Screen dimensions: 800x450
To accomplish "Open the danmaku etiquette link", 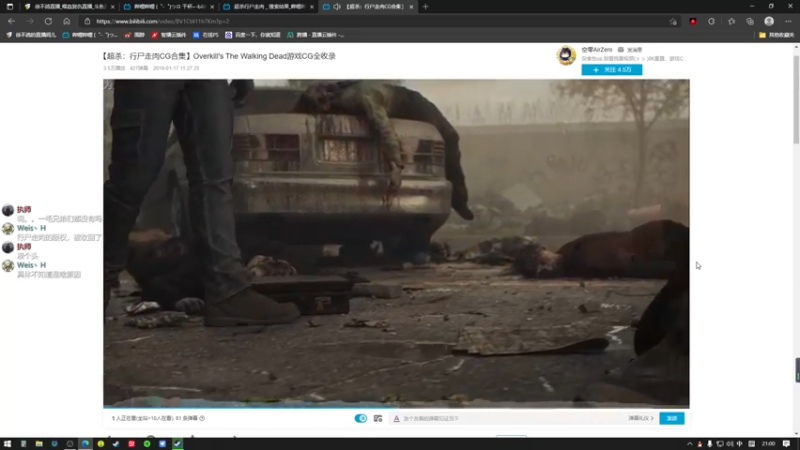I will click(x=641, y=418).
